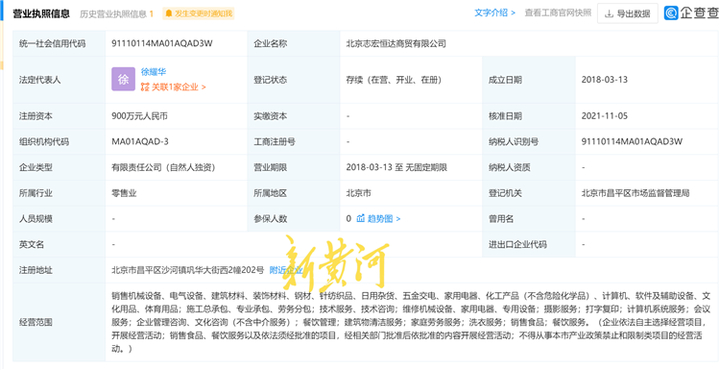Select establishment date 2018-03-13
The image size is (720, 370).
(604, 80)
